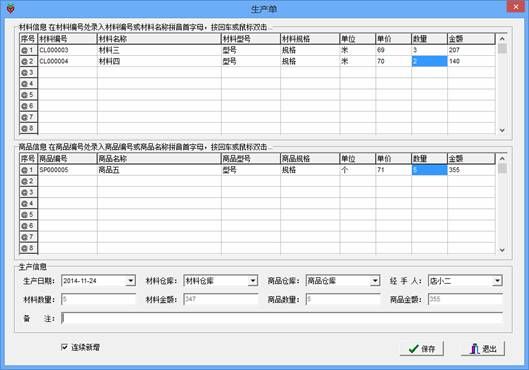Close the 生产单 window
Viewport: 529px width, 370px height.
tap(516, 6)
